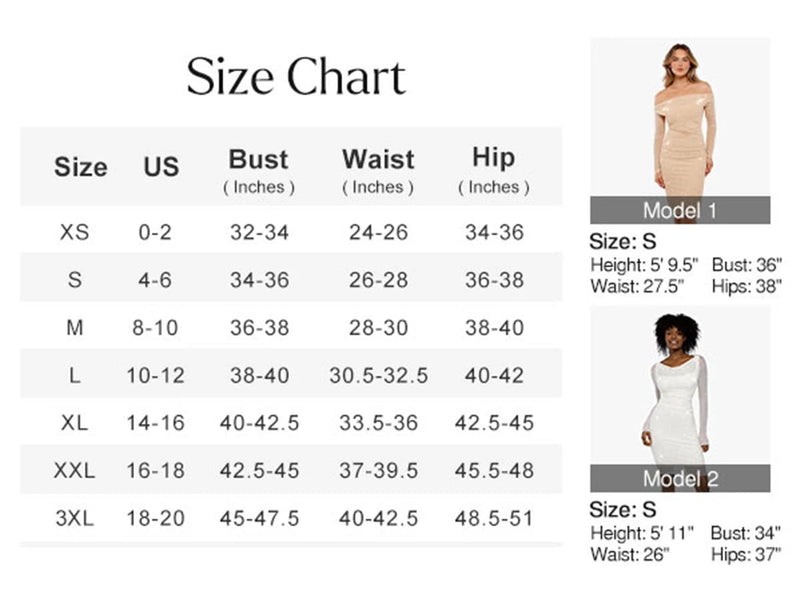Select the Waist column header
The width and height of the screenshot is (800, 594).
(377, 159)
